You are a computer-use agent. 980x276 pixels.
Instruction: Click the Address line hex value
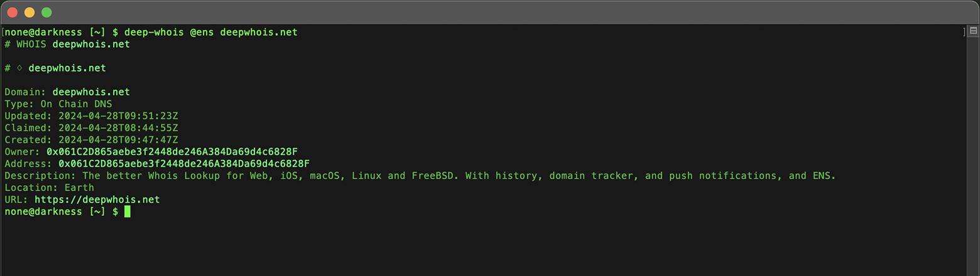click(x=183, y=164)
